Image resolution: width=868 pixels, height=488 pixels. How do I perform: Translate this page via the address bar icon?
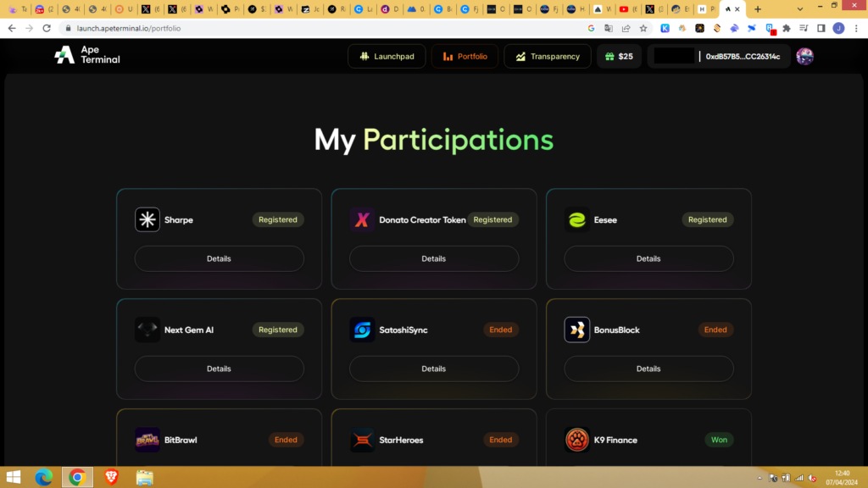[x=609, y=28]
